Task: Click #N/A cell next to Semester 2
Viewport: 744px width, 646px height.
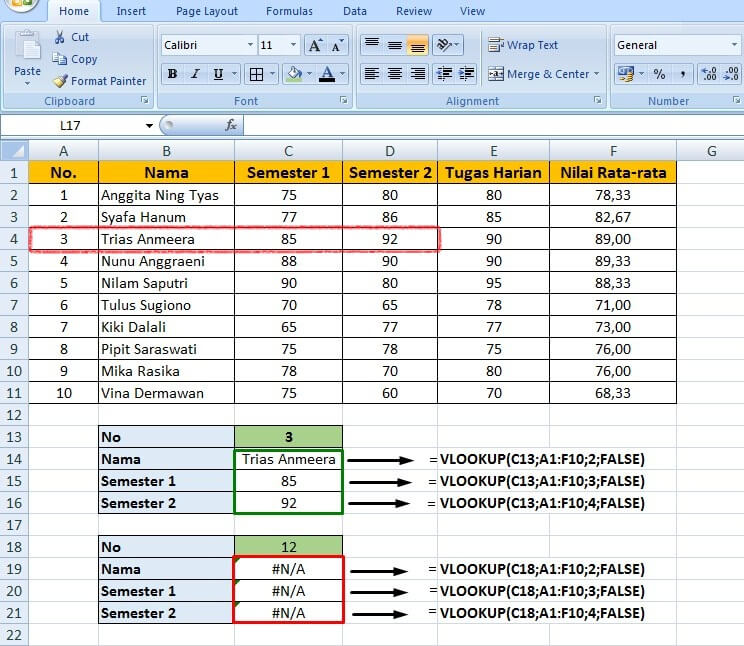Action: click(x=288, y=613)
